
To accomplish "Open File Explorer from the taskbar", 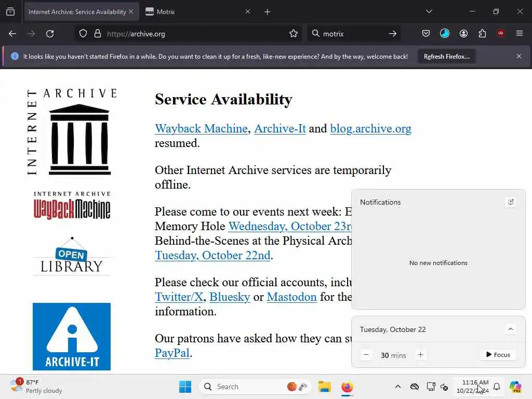I will [x=324, y=387].
